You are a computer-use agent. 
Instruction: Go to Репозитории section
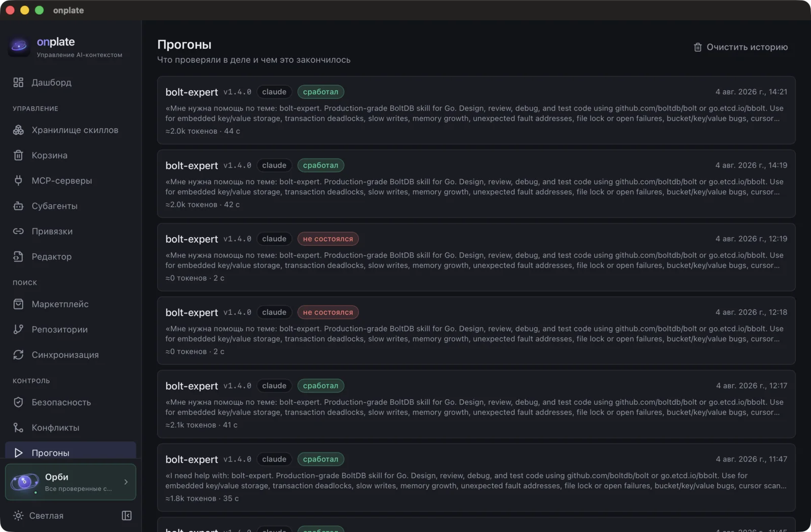coord(70,330)
